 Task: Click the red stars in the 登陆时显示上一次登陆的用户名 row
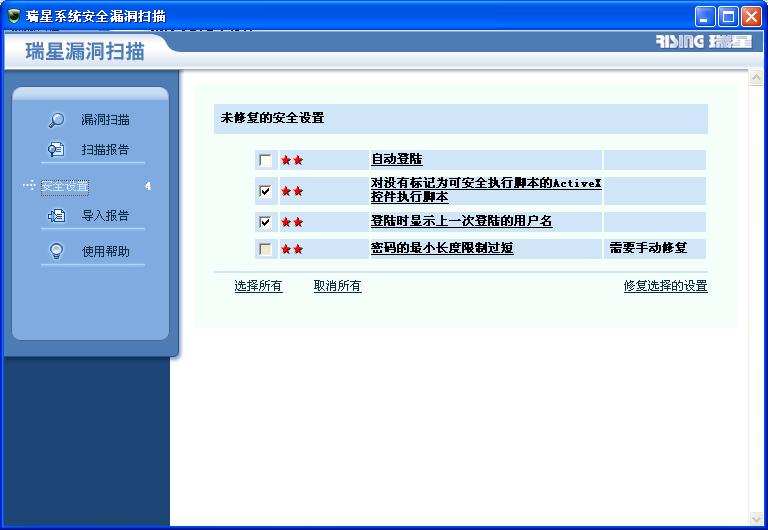[x=292, y=222]
